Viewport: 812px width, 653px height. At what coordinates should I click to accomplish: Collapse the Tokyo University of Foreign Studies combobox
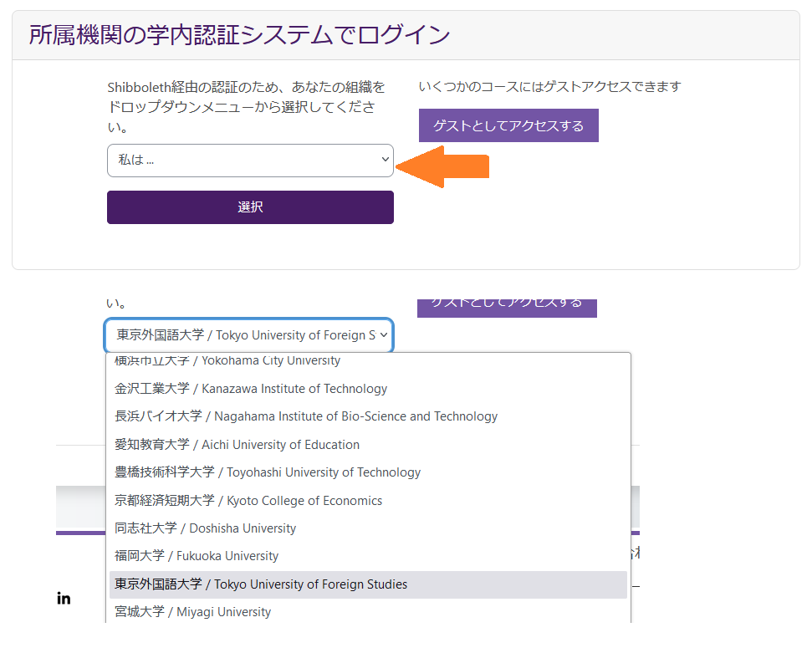click(x=249, y=335)
